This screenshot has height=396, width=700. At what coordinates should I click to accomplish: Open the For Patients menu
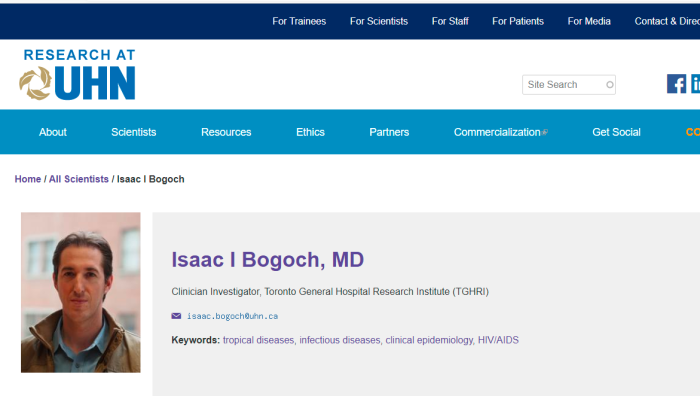pos(518,21)
